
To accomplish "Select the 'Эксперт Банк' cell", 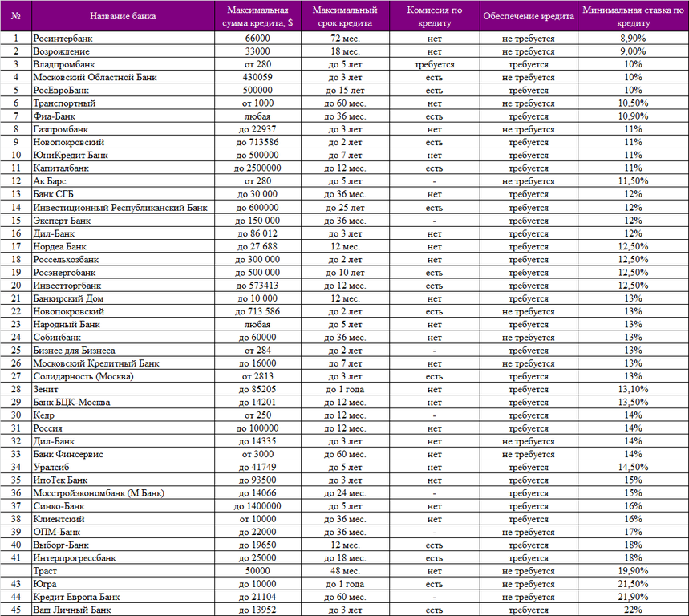I will [x=123, y=221].
